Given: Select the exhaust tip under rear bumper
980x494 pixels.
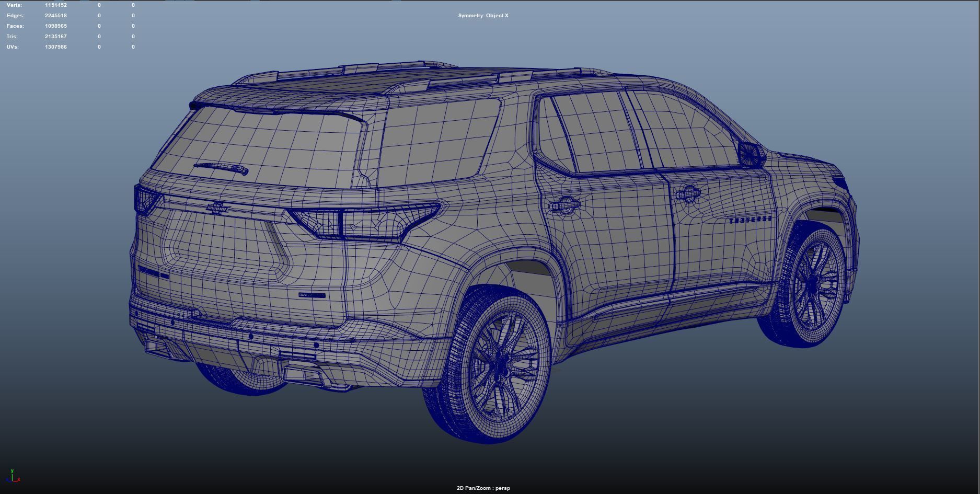Looking at the screenshot, I should 304,374.
